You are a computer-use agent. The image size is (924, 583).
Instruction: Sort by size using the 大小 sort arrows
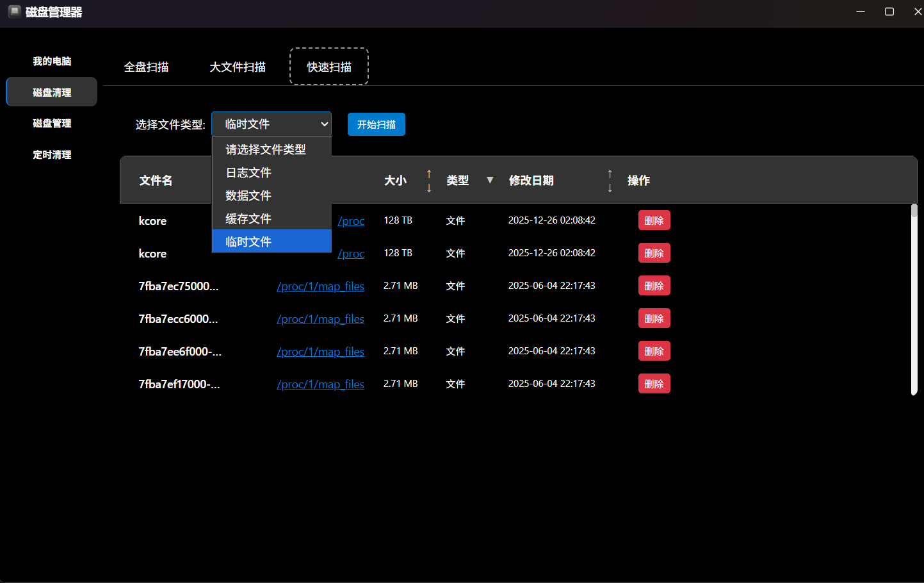click(429, 181)
